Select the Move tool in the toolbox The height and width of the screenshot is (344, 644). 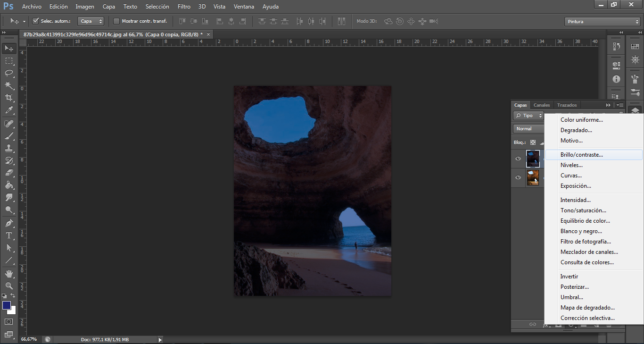[x=9, y=48]
